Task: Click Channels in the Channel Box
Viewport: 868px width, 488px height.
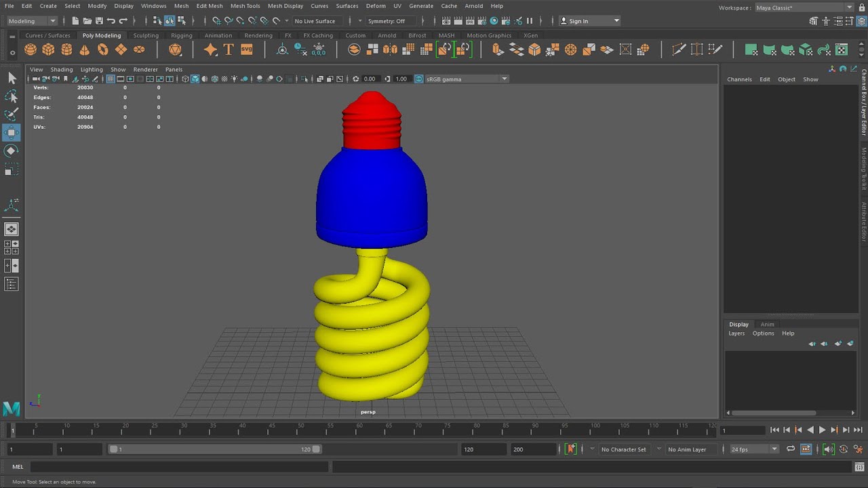Action: (739, 79)
